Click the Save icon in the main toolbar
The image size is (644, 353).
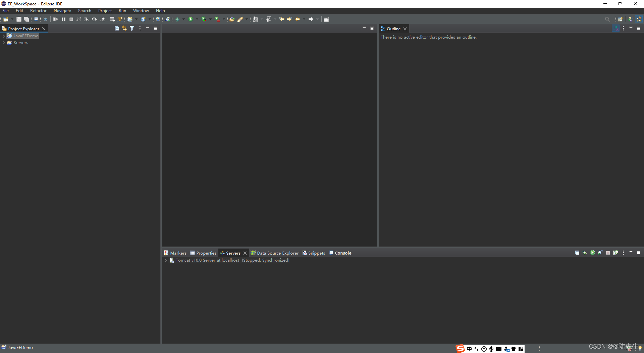19,19
